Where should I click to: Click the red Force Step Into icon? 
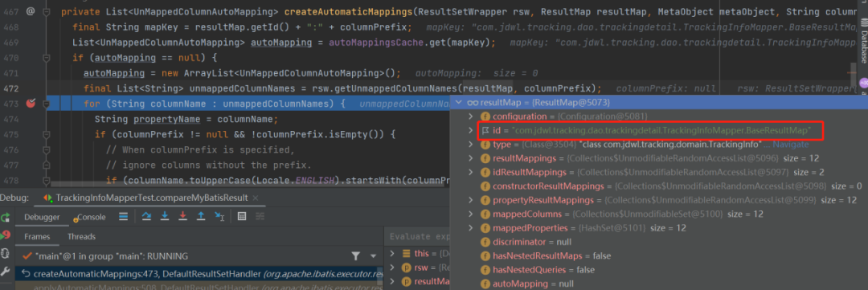(x=182, y=216)
